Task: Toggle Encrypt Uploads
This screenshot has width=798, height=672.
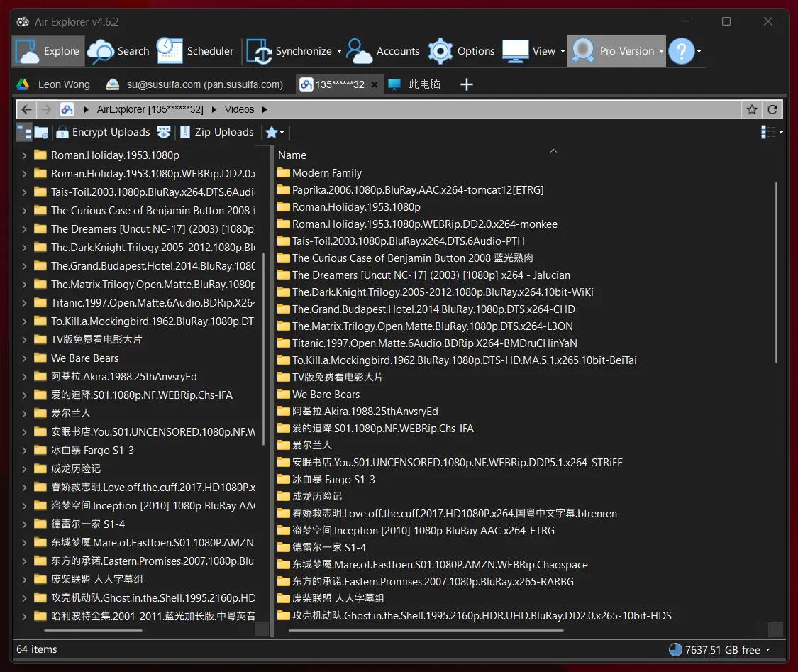Action: pyautogui.click(x=103, y=133)
